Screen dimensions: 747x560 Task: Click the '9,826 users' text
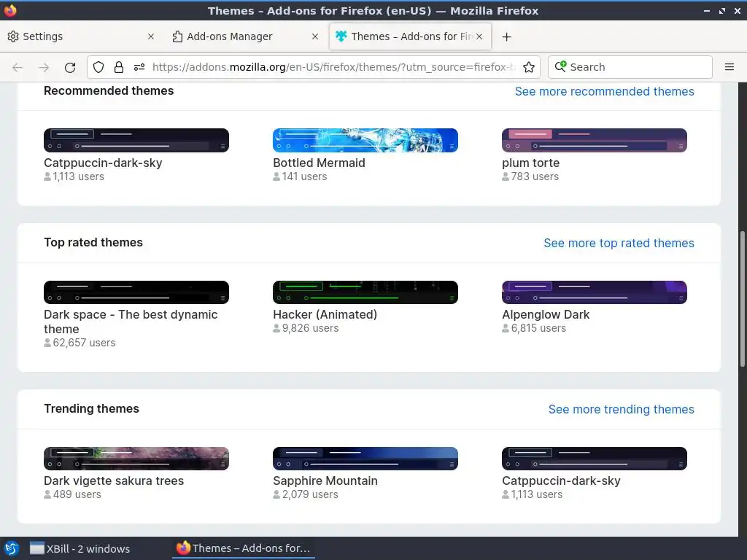[x=310, y=328]
